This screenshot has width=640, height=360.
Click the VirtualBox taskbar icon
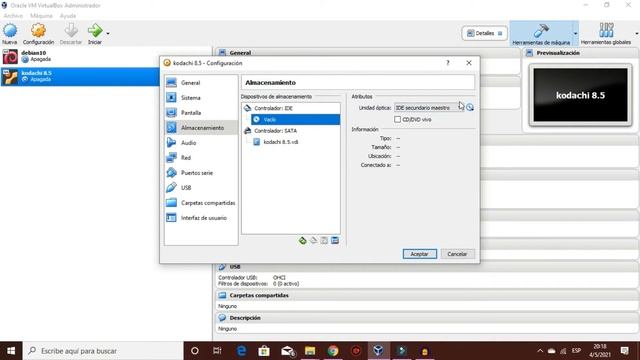378,351
